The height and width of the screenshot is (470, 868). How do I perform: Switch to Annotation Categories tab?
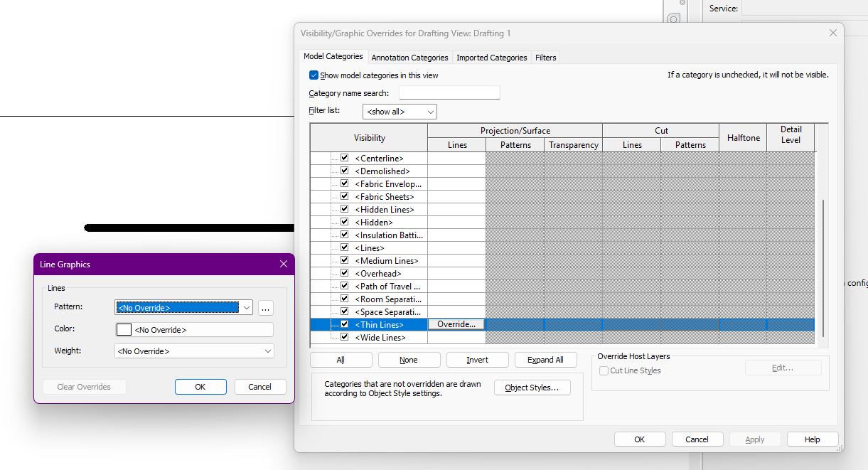click(x=409, y=58)
